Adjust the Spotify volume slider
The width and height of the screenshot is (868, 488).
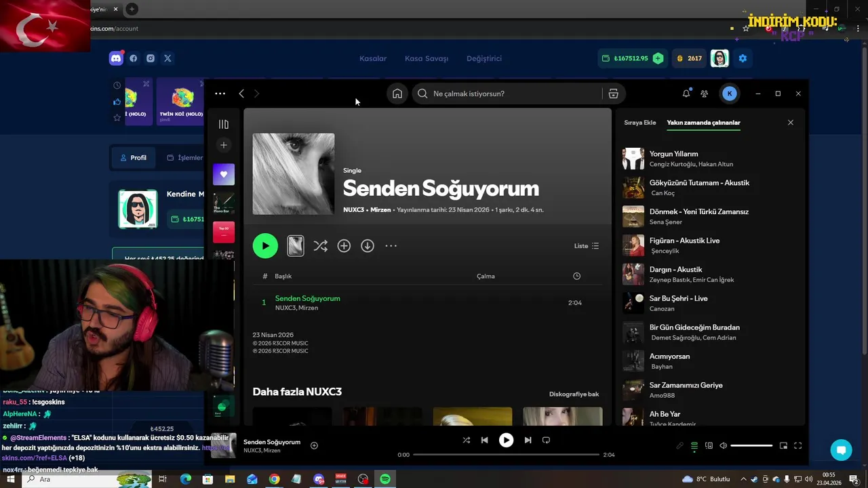coord(751,445)
